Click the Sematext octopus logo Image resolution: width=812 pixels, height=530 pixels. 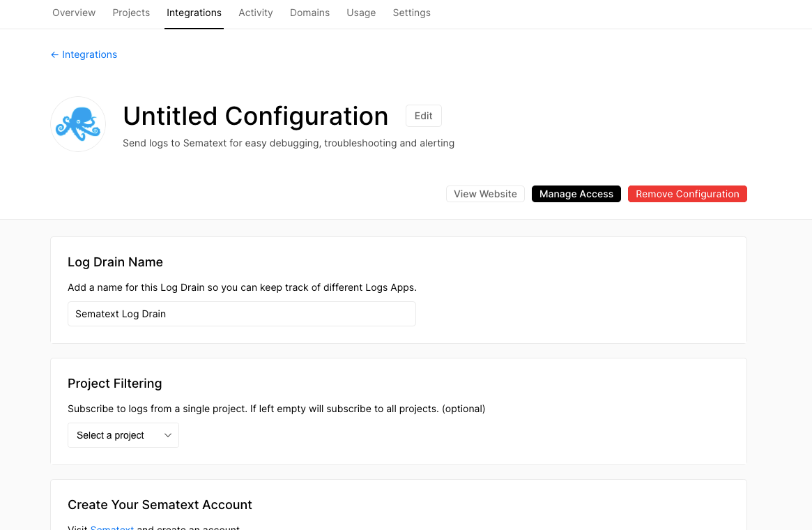pos(78,124)
